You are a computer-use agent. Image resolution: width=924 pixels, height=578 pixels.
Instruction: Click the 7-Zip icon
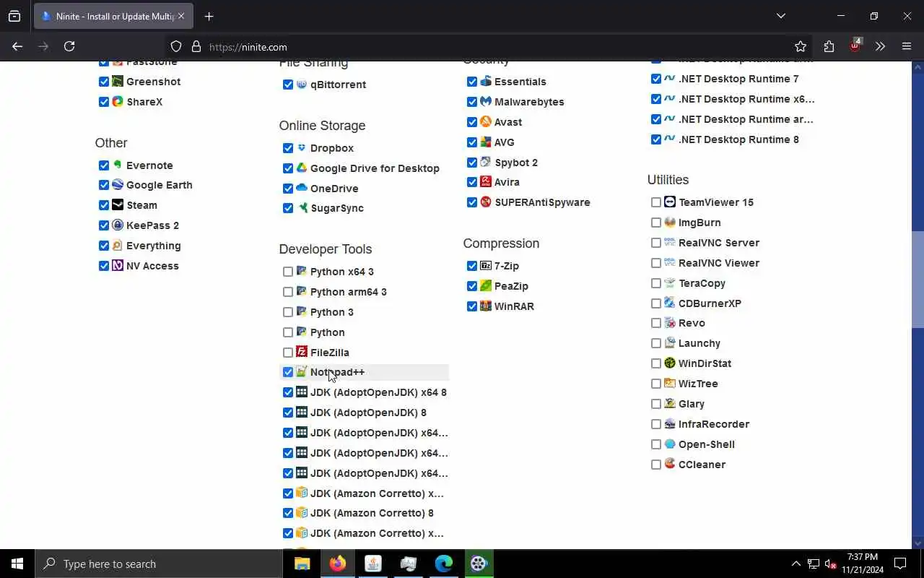click(x=486, y=266)
